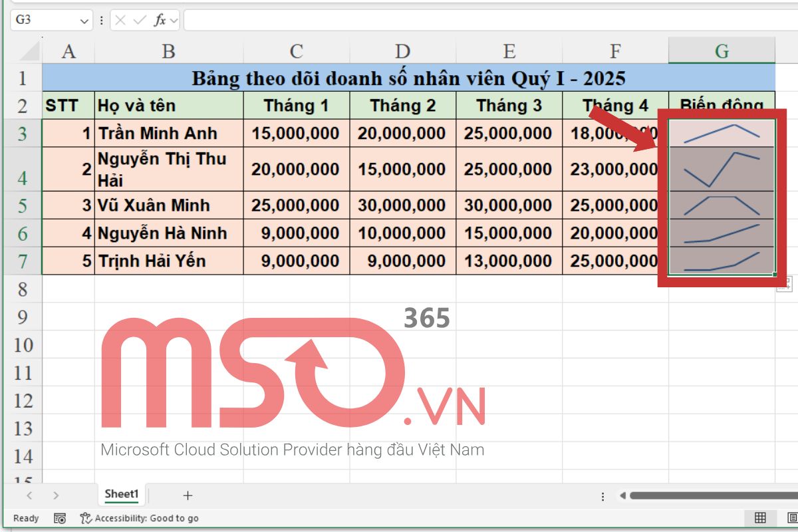Click the Ready status indicator
The width and height of the screenshot is (798, 532).
coord(26,518)
